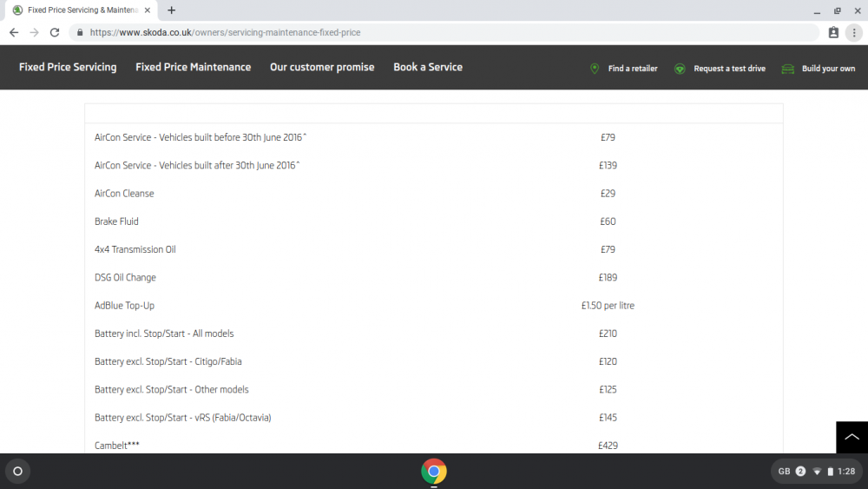Click the Chrome icon on the shelf
This screenshot has height=489, width=868.
click(x=434, y=472)
